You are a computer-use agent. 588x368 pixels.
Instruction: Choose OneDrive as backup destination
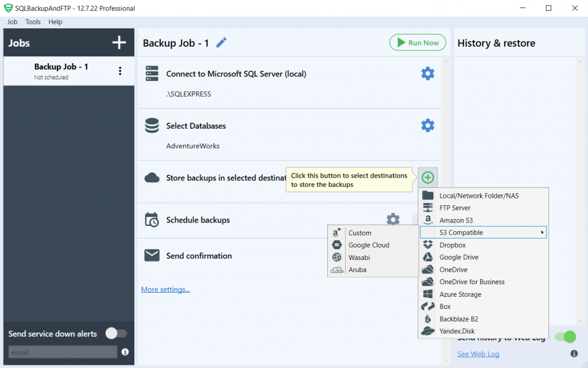pos(483,270)
